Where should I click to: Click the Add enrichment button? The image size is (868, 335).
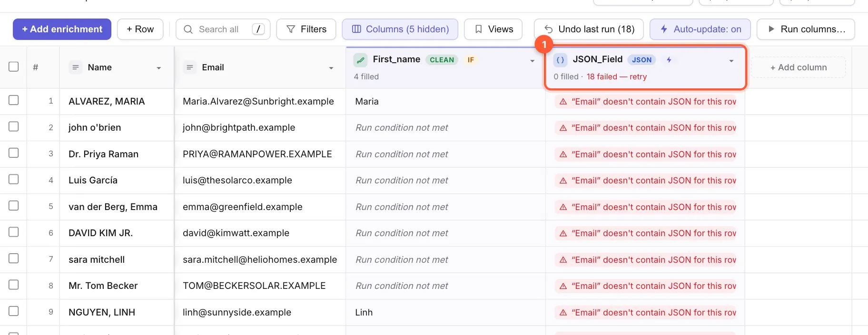click(62, 29)
